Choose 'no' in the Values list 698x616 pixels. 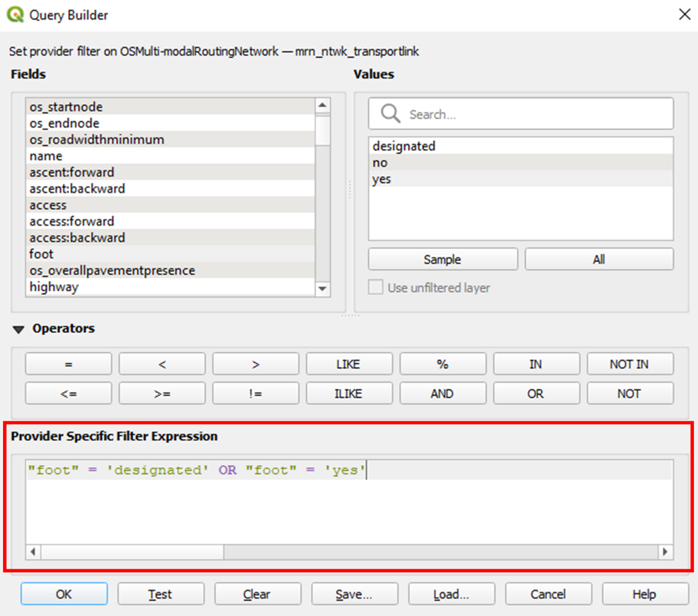[x=380, y=163]
